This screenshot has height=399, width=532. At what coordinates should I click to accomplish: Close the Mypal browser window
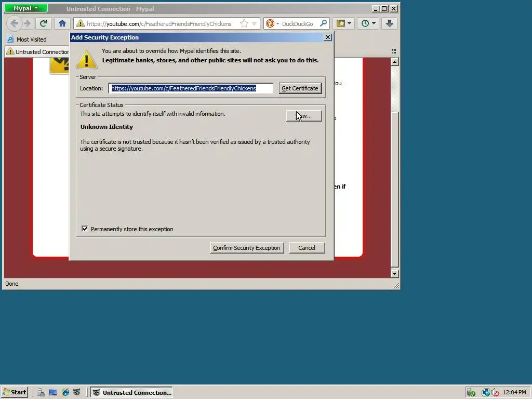(394, 8)
